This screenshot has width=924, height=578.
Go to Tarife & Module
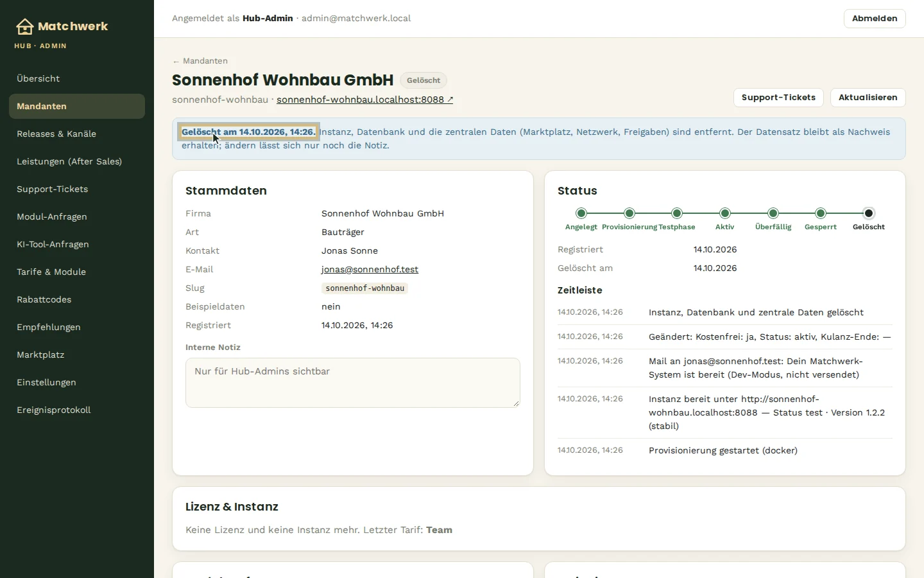77,272
